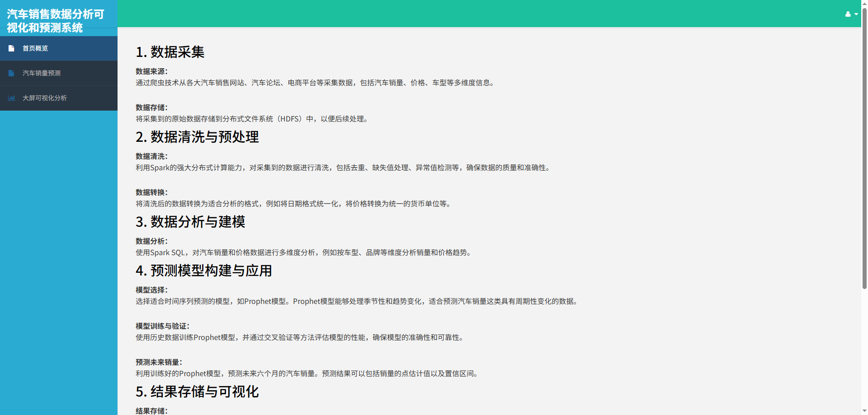
Task: Open the 汽车销量预测 sidebar menu item
Action: tap(59, 73)
